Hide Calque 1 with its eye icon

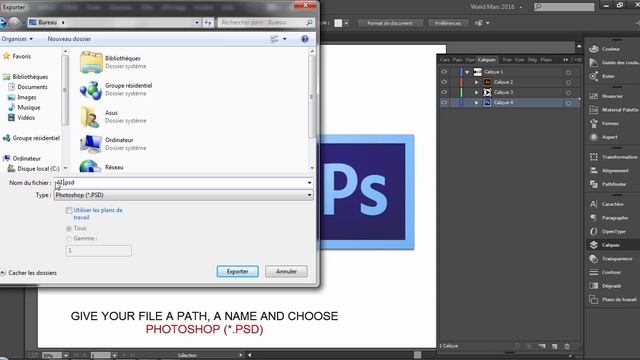pyautogui.click(x=444, y=72)
